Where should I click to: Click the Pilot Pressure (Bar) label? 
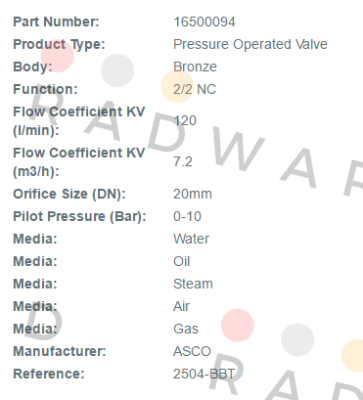click(x=80, y=217)
